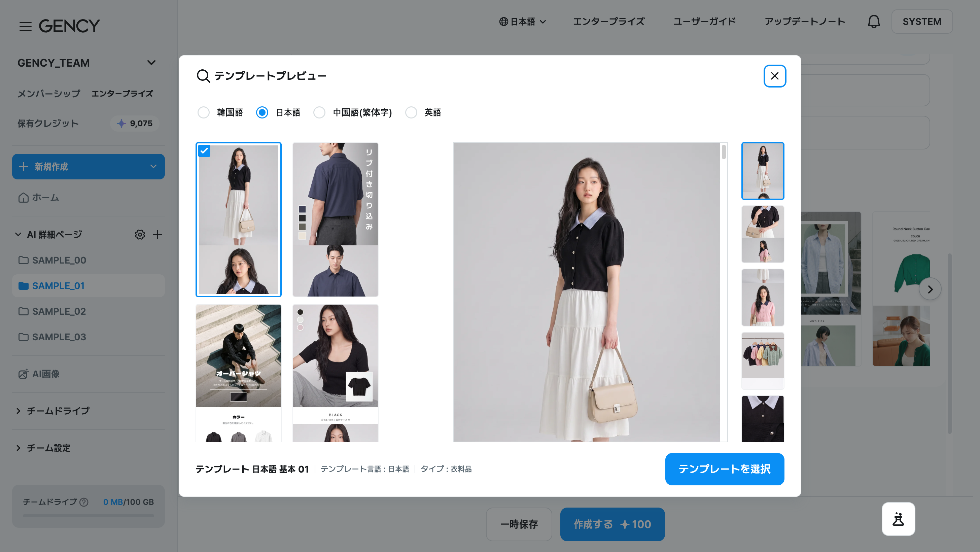The image size is (980, 552).
Task: Click next arrow on background template carousel
Action: click(x=930, y=289)
